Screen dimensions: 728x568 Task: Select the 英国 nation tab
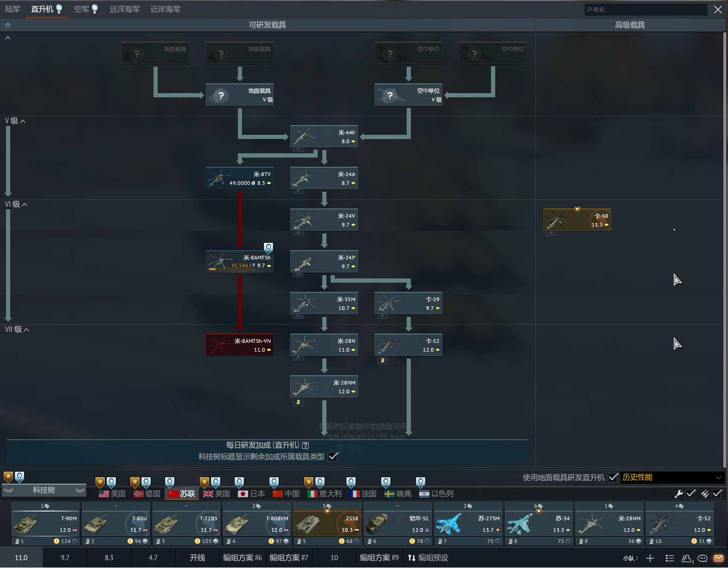click(x=217, y=494)
